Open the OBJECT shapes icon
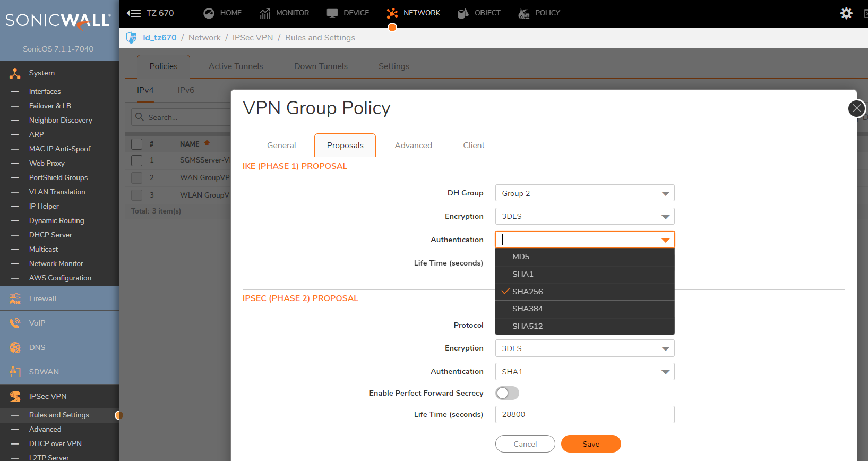This screenshot has width=868, height=461. 463,13
